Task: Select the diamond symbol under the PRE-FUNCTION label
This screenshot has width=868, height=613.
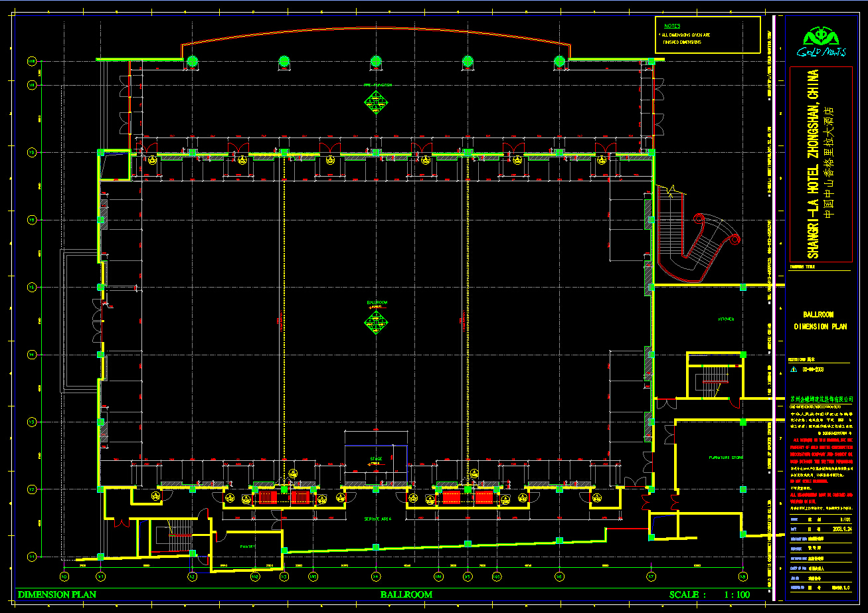Action: point(377,102)
